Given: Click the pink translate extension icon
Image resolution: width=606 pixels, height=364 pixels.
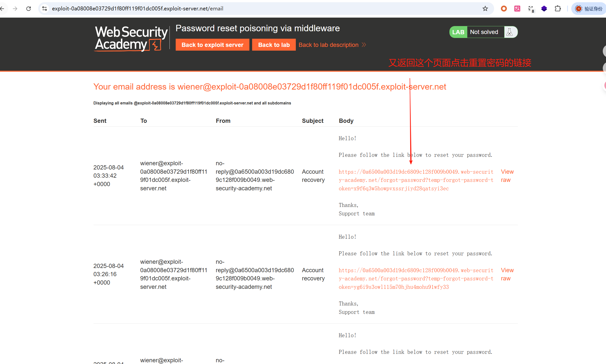Looking at the screenshot, I should tap(517, 9).
